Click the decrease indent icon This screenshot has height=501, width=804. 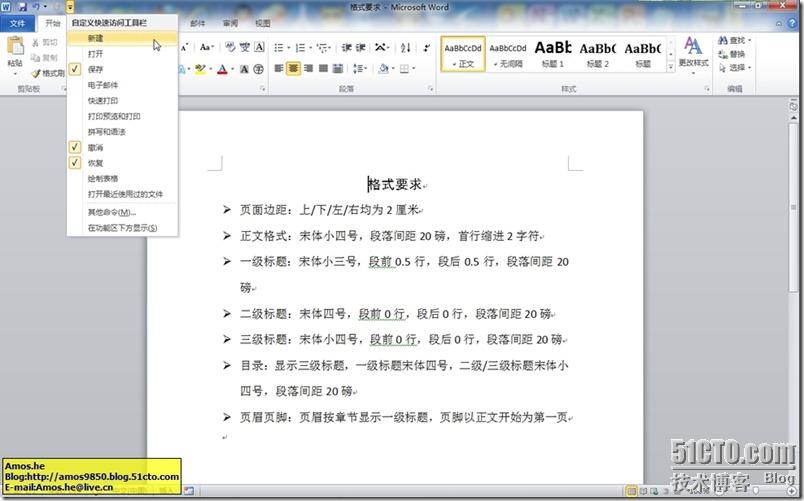347,48
